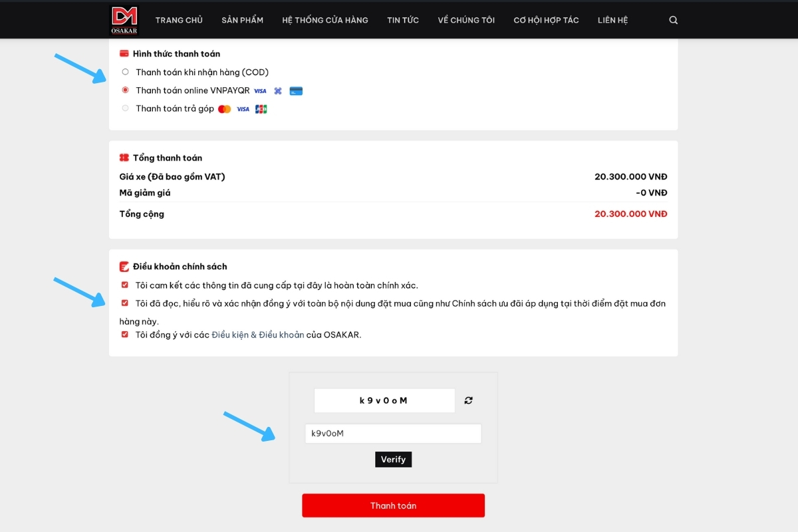798x532 pixels.
Task: Click the OSAKAR logo in header
Action: pos(124,20)
